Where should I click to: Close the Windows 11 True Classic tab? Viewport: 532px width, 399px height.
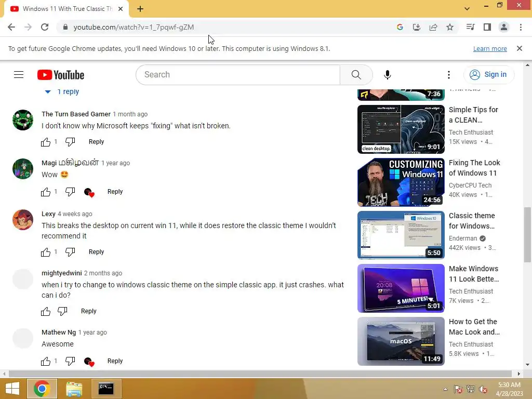click(x=121, y=9)
